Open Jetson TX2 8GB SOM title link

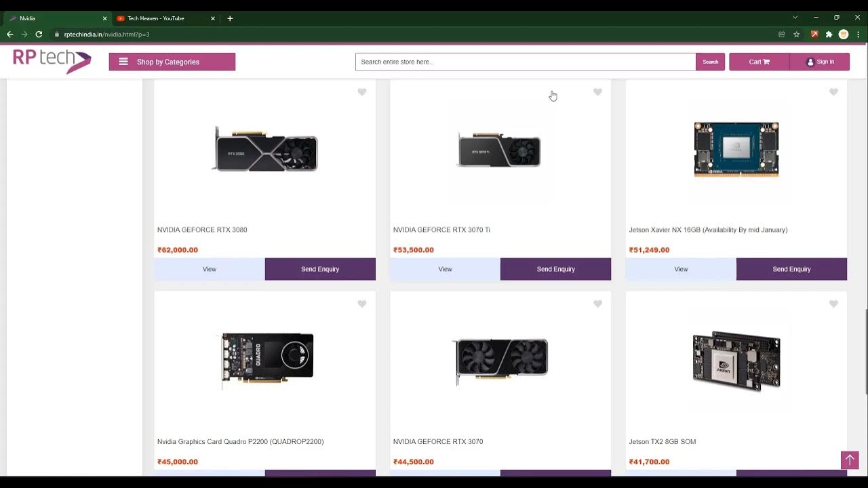[663, 442]
